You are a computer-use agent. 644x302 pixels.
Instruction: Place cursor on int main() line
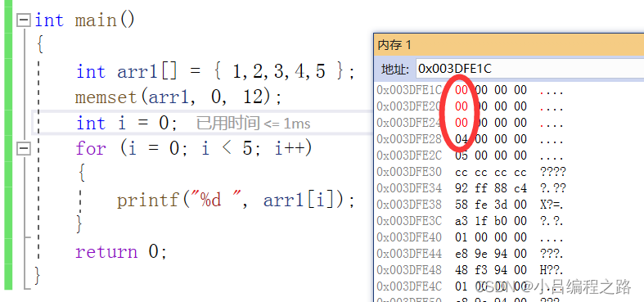coord(84,20)
